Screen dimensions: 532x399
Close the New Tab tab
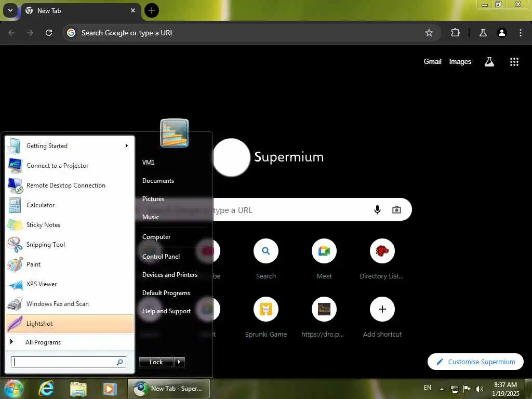pyautogui.click(x=133, y=10)
